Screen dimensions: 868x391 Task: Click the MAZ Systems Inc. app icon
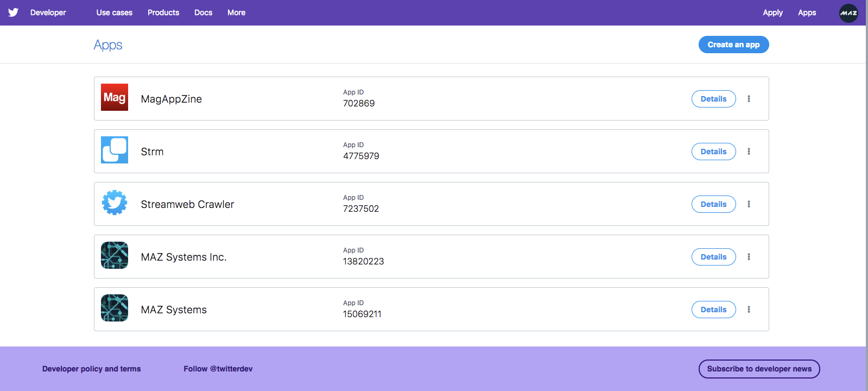click(x=115, y=255)
